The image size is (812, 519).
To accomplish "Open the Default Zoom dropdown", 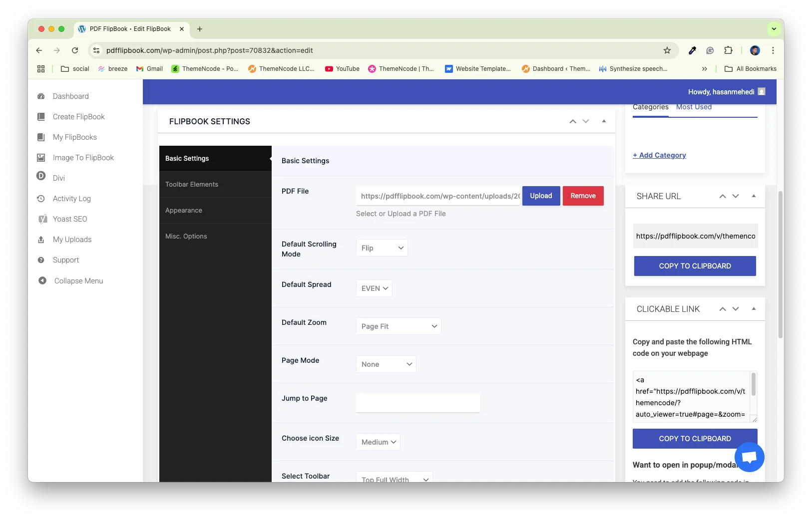I will (x=398, y=326).
